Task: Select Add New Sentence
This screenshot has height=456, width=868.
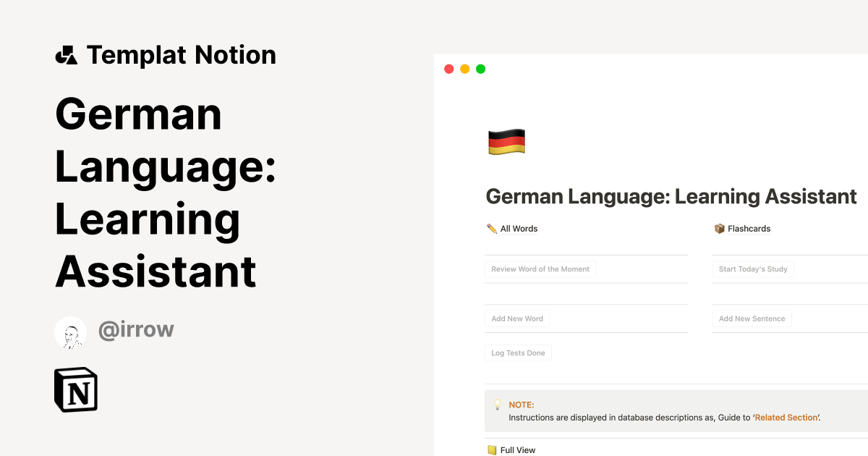Action: pos(752,318)
